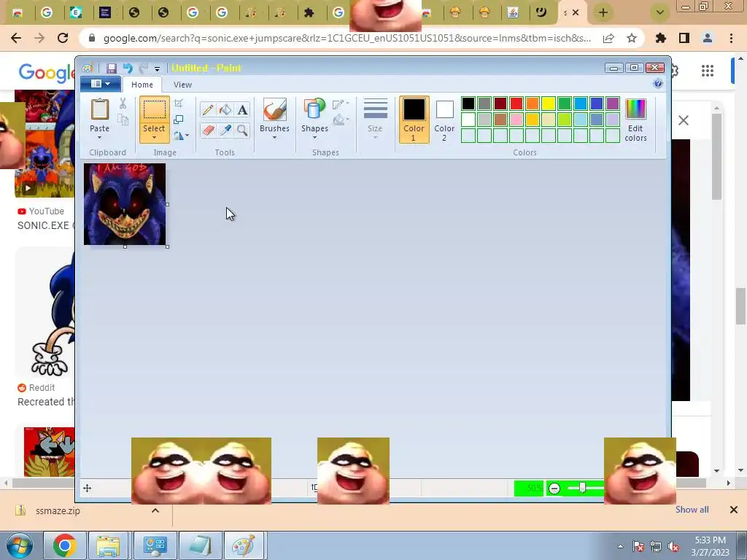Expand the Shapes dropdown arrow

pos(314,138)
